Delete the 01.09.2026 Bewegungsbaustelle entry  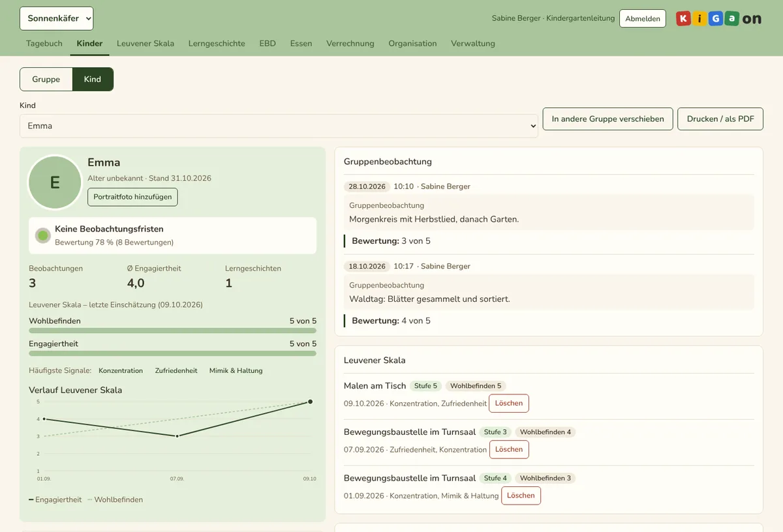521,495
